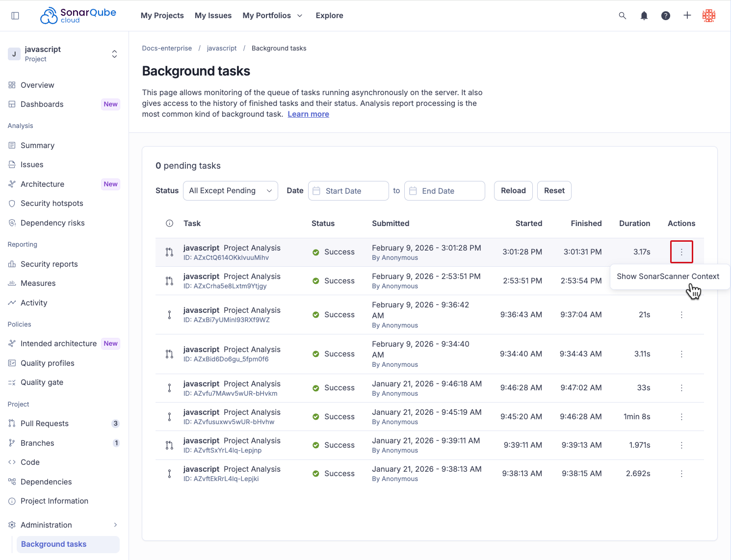The width and height of the screenshot is (731, 560).
Task: Click the Start Date field
Action: point(348,191)
